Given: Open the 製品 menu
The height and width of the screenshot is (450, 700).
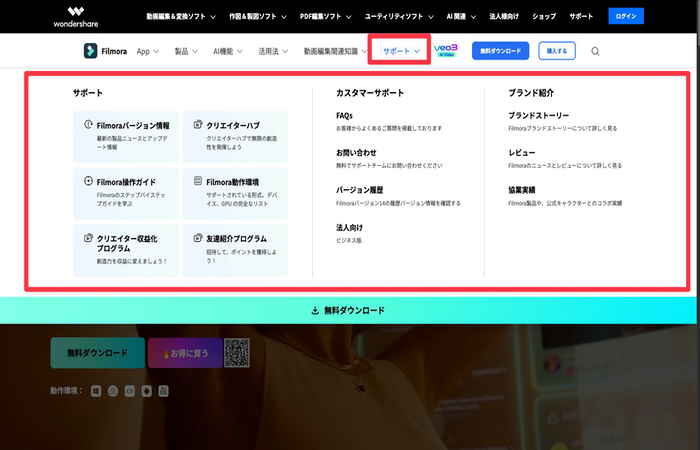Looking at the screenshot, I should tap(186, 51).
